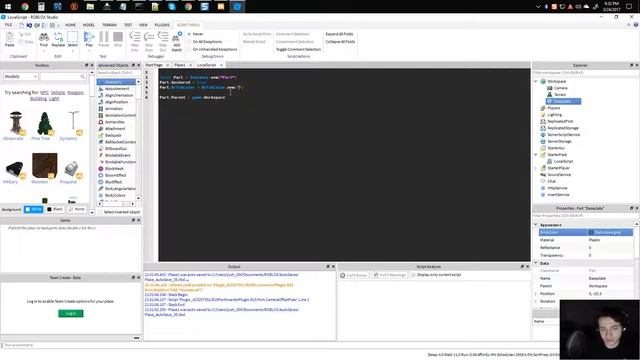Select the On All Exceptions radio option

click(189, 42)
